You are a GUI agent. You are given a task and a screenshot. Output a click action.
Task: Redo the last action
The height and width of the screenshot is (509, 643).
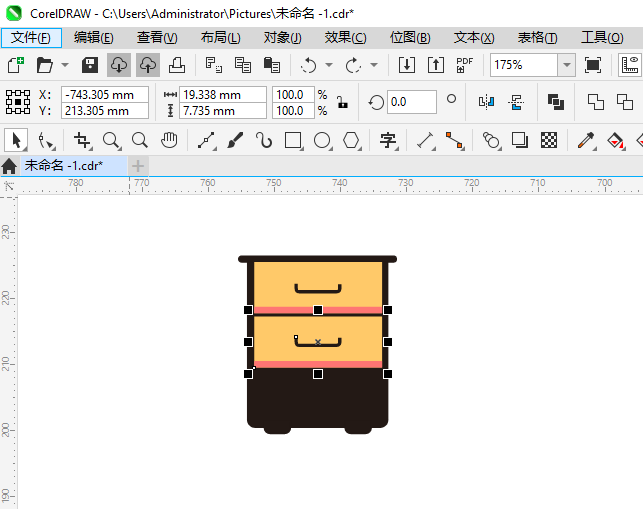[x=353, y=65]
